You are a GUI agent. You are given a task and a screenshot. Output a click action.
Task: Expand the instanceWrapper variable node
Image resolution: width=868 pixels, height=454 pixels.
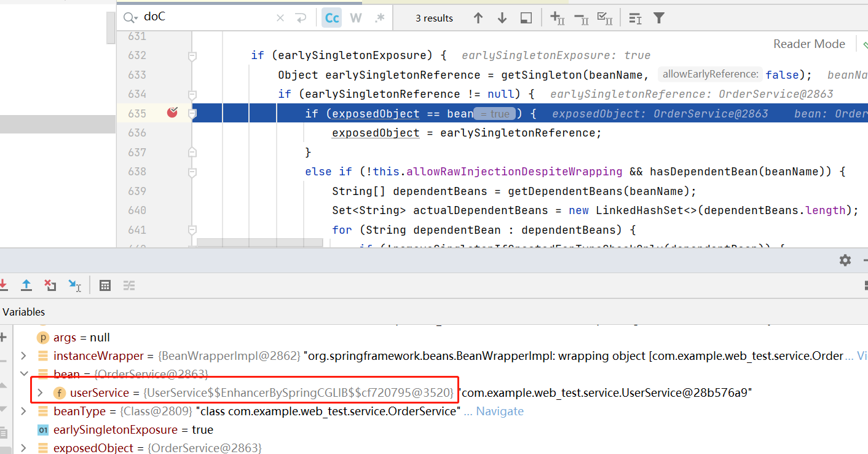(x=24, y=356)
